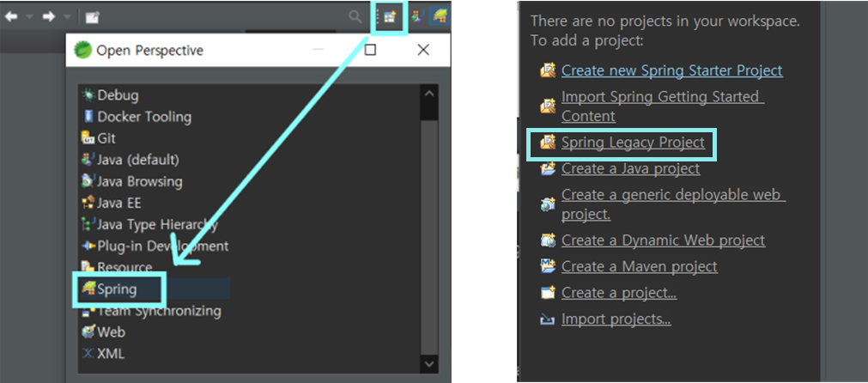The width and height of the screenshot is (868, 383).
Task: Click the Back navigation arrow in toolbar
Action: pyautogui.click(x=11, y=16)
